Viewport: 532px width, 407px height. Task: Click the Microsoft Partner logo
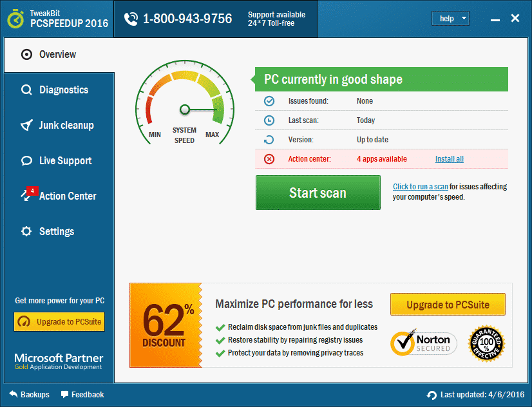(x=59, y=361)
